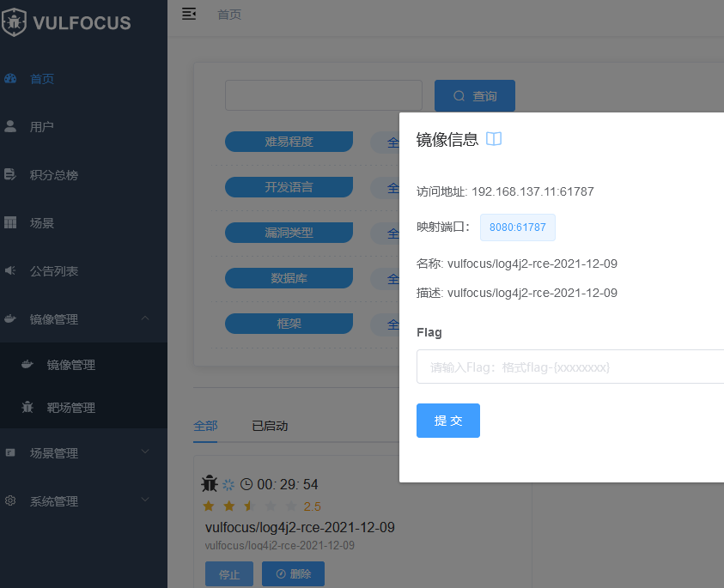Click the first rating star

[x=209, y=506]
